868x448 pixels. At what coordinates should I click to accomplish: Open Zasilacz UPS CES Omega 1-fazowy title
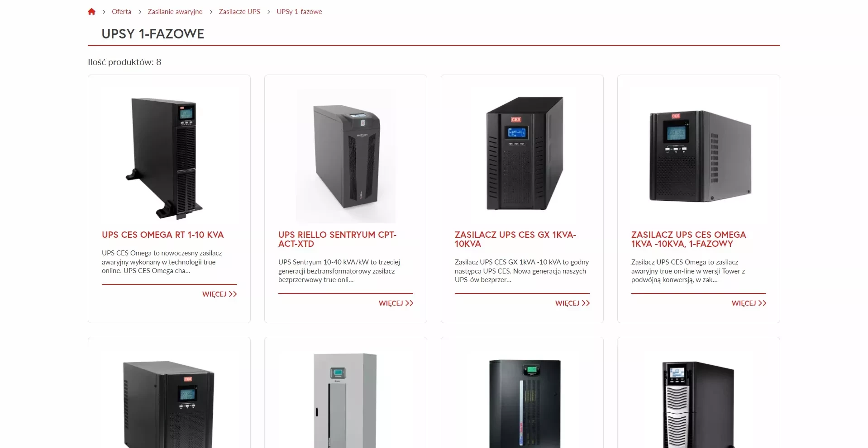click(688, 239)
